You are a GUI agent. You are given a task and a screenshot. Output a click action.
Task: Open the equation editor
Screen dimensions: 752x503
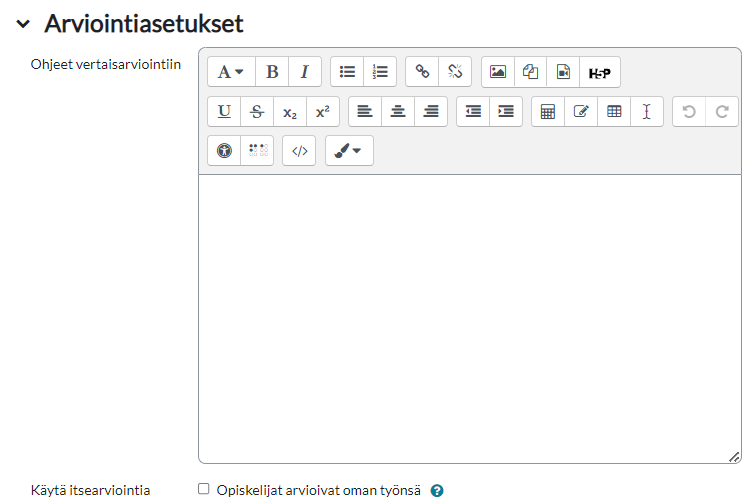547,111
